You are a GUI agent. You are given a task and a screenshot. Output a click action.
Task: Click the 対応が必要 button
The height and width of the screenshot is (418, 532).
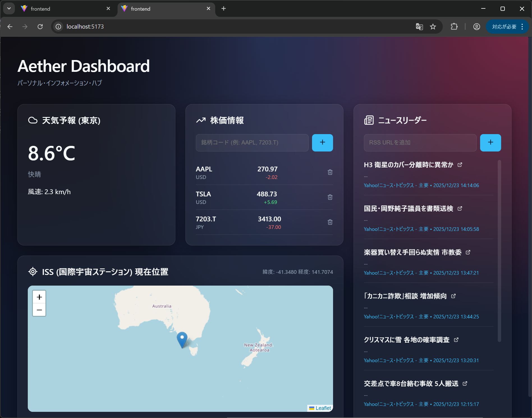504,27
